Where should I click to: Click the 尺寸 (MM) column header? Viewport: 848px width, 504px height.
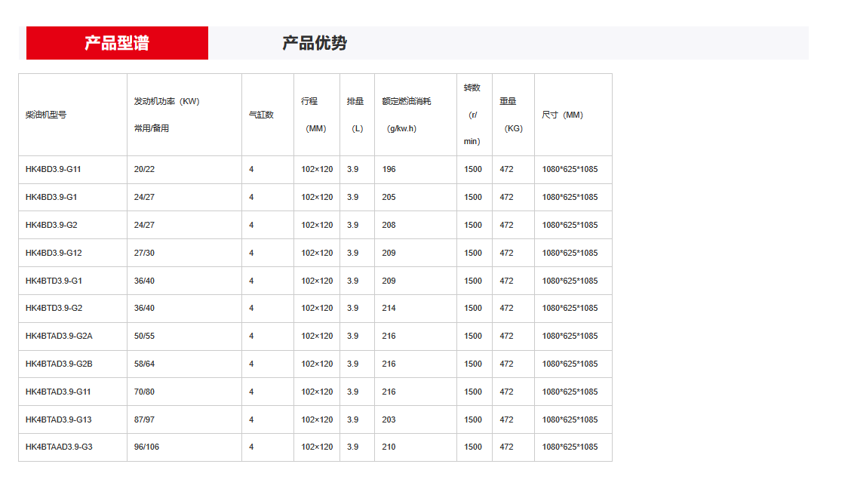(573, 115)
